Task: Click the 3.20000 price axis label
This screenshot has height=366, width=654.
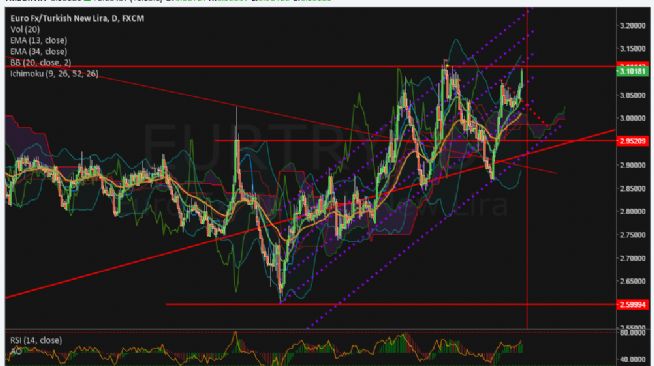Action: (x=633, y=25)
